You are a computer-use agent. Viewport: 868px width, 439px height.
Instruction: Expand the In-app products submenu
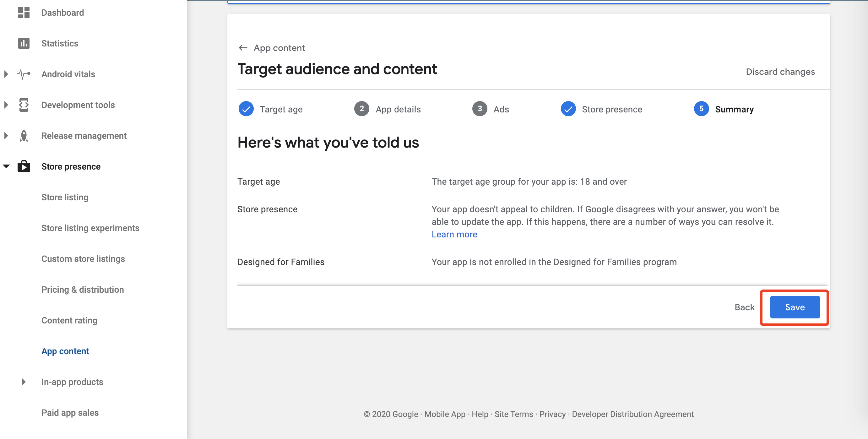pyautogui.click(x=23, y=382)
